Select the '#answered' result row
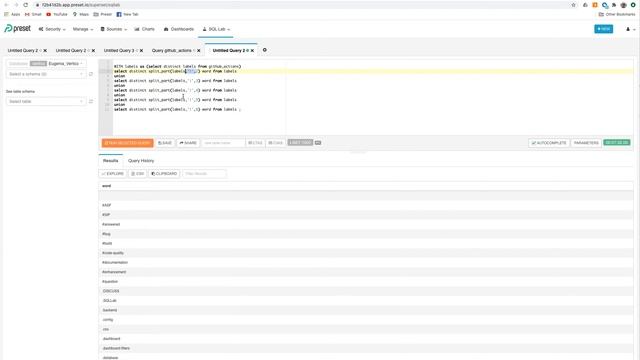 (x=366, y=224)
